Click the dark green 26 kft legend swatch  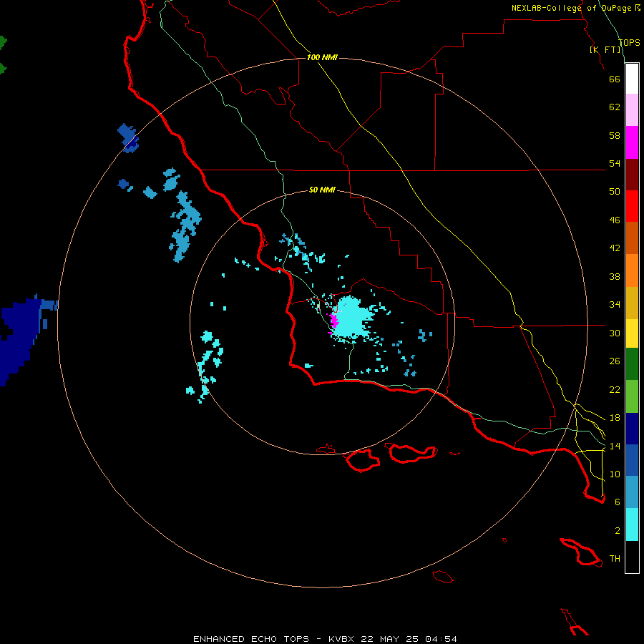[632, 364]
